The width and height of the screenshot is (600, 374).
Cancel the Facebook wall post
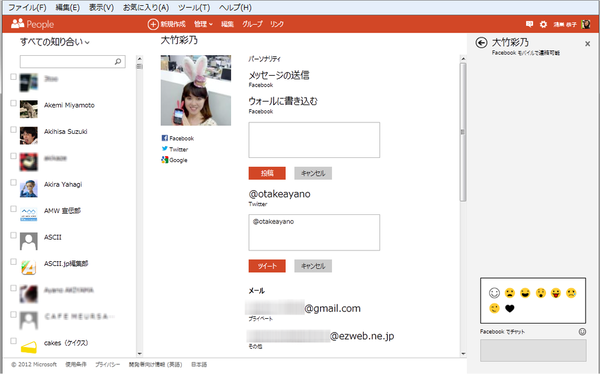313,173
